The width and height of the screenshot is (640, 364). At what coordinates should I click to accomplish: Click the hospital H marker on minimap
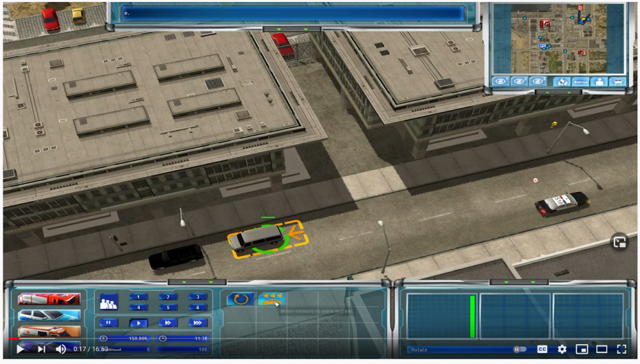[x=580, y=8]
